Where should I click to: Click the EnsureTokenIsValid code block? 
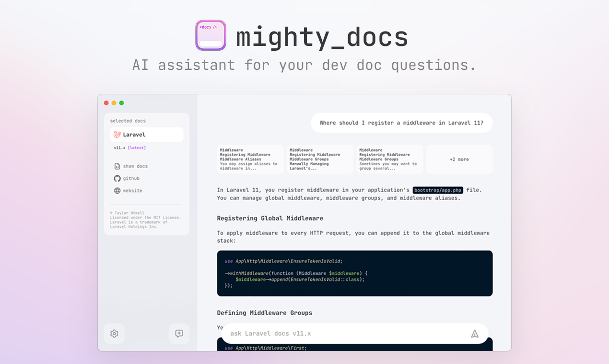355,273
